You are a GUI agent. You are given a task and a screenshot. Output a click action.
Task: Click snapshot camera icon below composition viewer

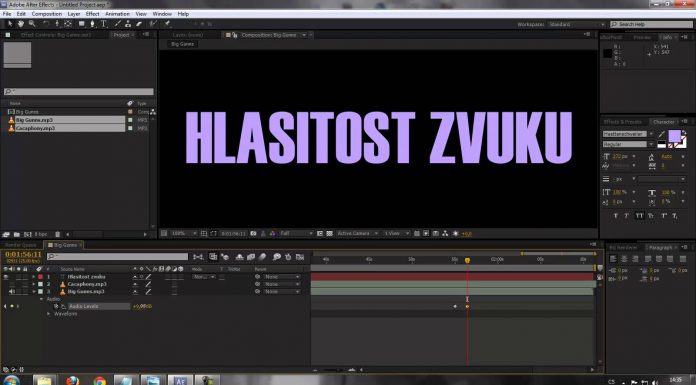253,234
